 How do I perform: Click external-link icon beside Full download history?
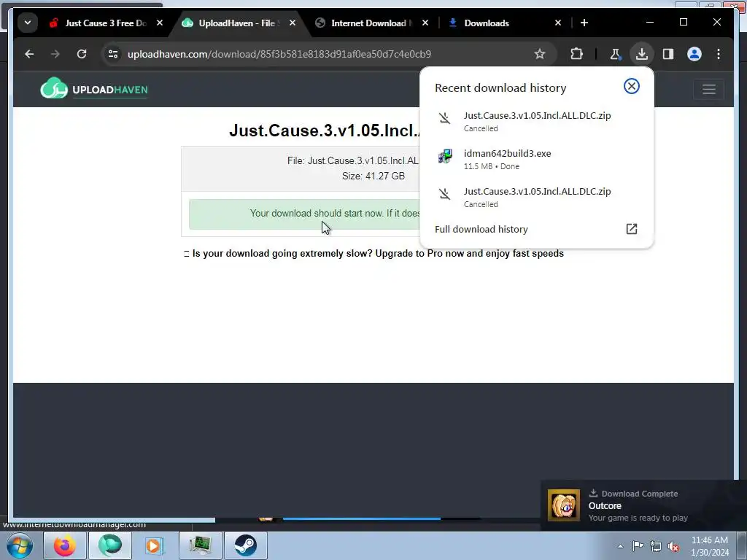(631, 229)
